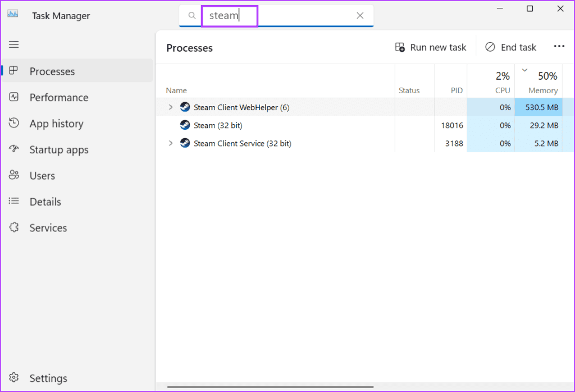Click memory value 5.2 MB

pos(546,143)
